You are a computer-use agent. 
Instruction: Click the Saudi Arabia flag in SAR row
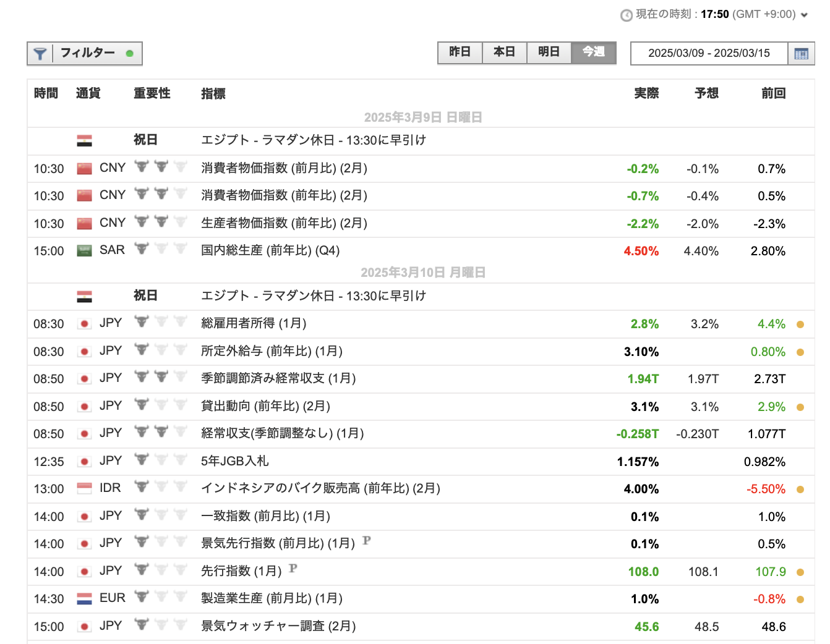[84, 250]
